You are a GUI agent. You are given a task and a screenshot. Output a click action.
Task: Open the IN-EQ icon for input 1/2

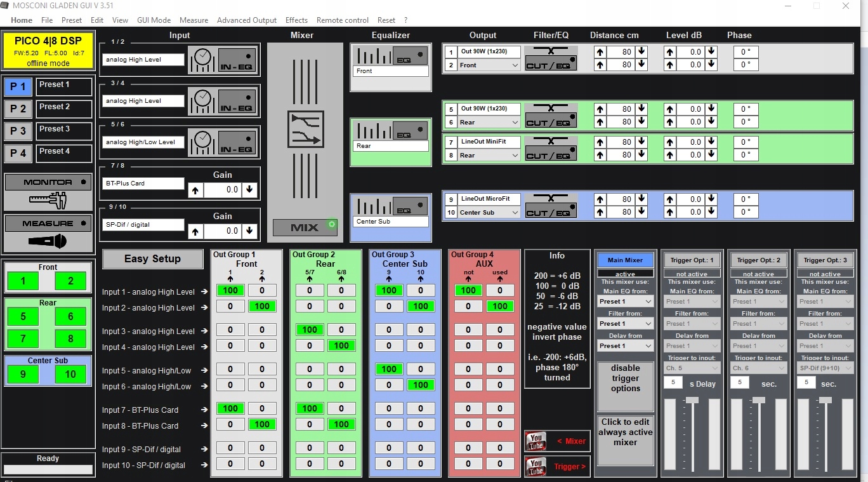coord(235,60)
